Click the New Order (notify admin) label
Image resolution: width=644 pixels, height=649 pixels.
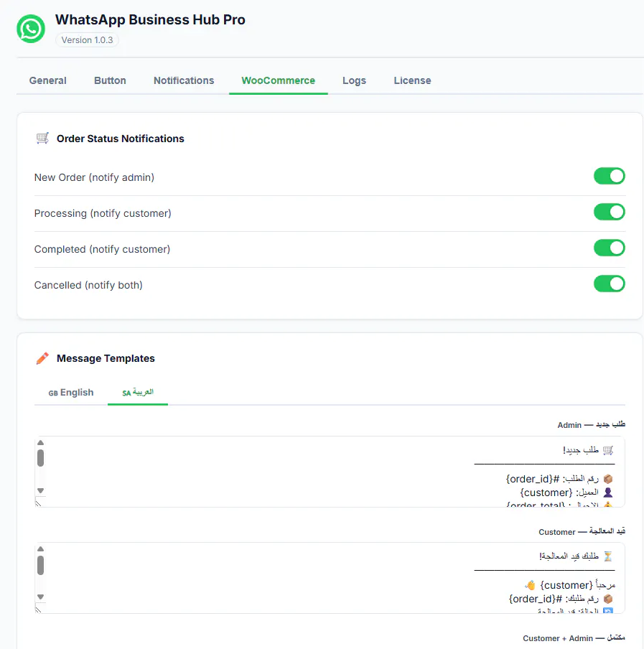point(94,177)
